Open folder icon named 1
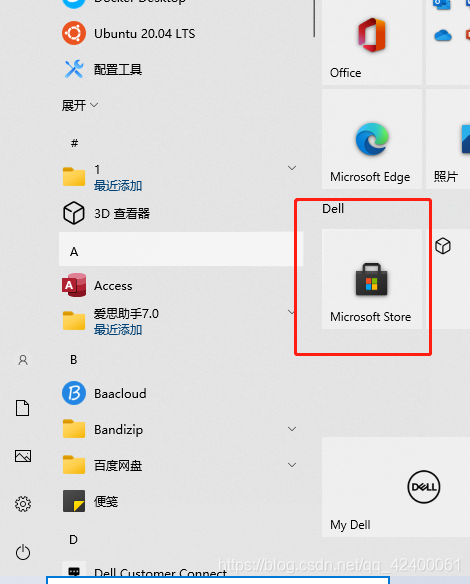 tap(74, 177)
